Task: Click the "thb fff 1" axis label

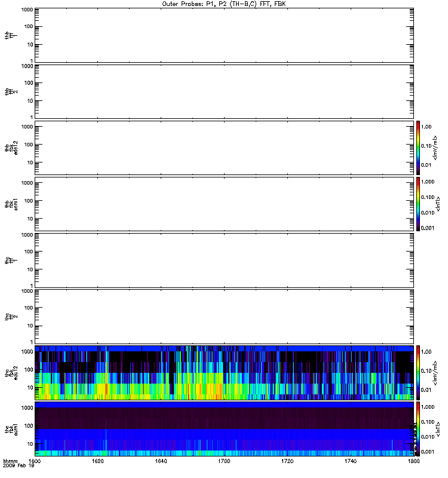Action: coord(11,35)
